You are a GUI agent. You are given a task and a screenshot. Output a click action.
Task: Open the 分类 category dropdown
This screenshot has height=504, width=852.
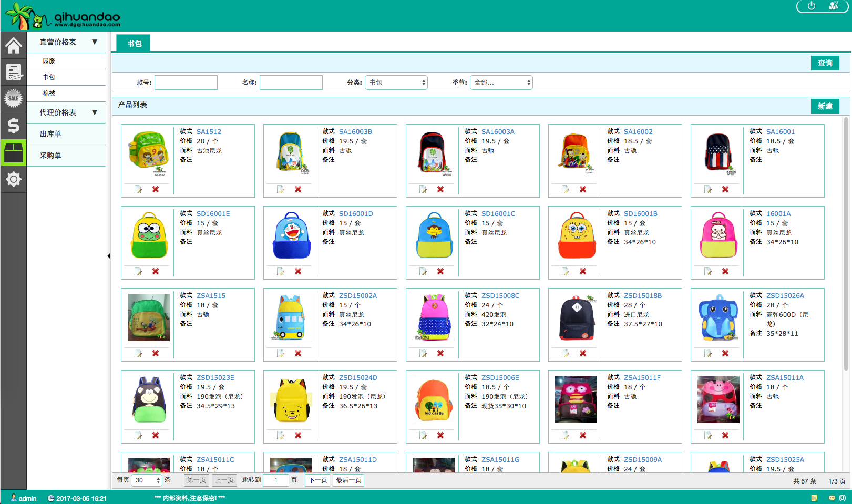point(396,83)
